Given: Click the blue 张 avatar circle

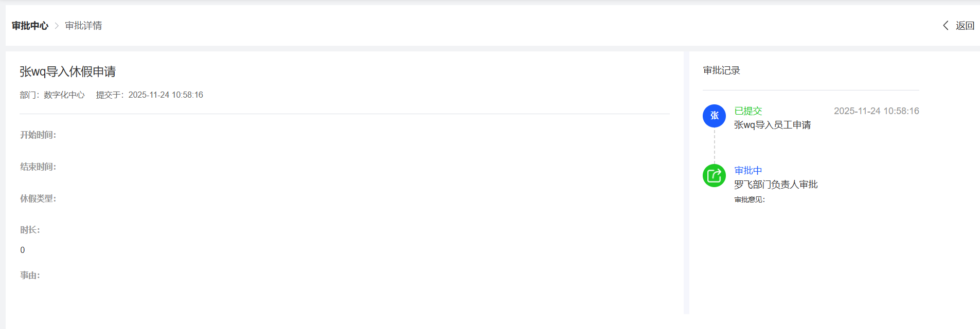Looking at the screenshot, I should pyautogui.click(x=714, y=116).
